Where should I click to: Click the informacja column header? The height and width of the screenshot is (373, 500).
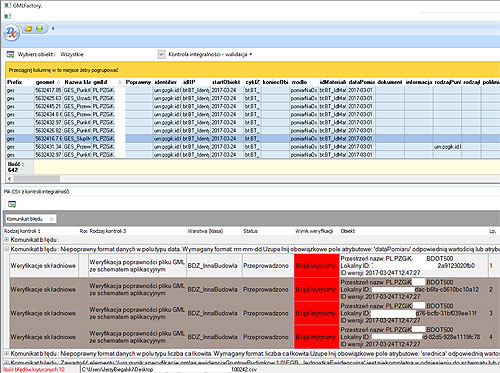419,82
